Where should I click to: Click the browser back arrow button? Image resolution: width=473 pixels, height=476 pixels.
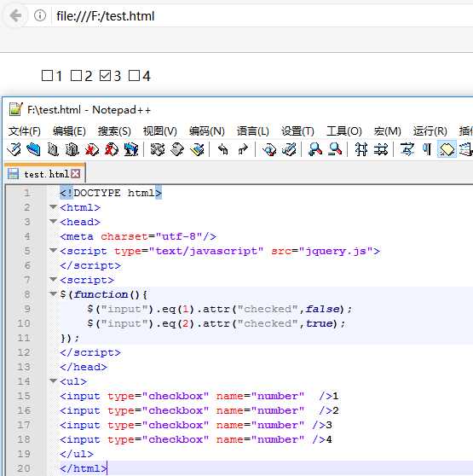click(15, 15)
